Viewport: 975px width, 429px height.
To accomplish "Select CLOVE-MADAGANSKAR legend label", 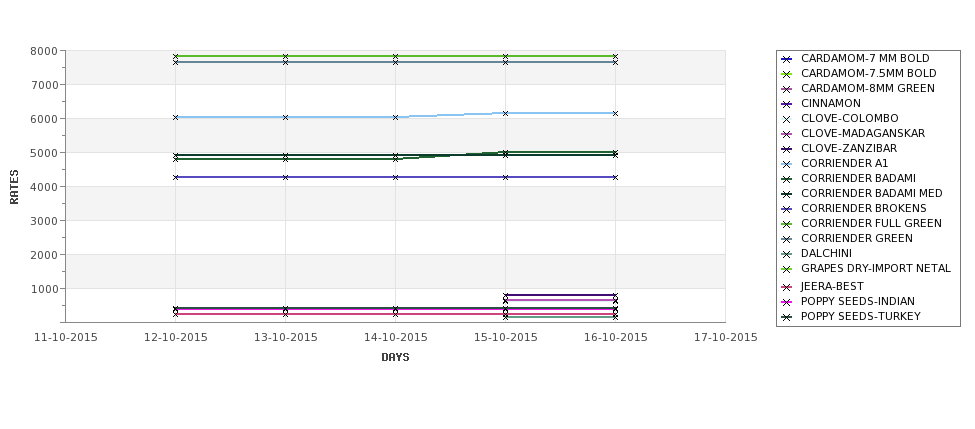I will click(862, 133).
